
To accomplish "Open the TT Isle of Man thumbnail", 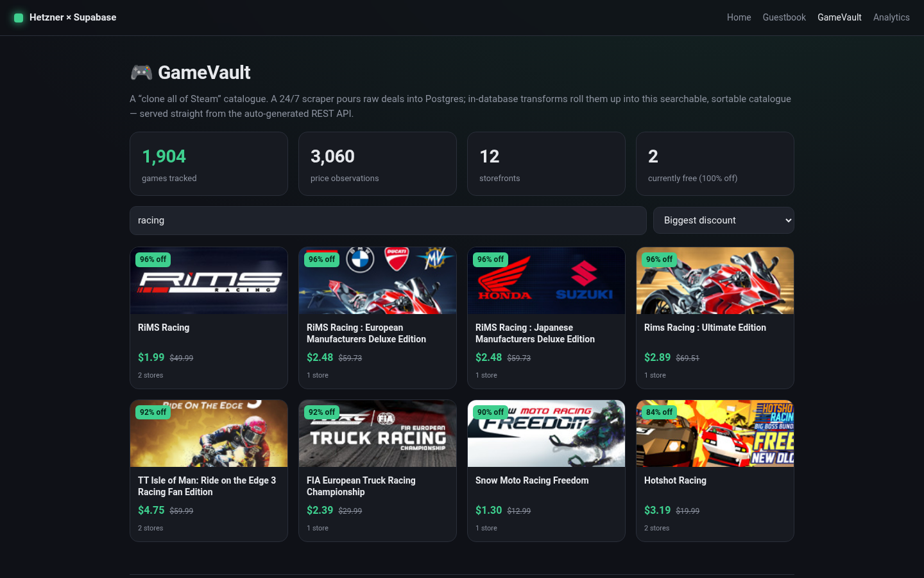I will pyautogui.click(x=209, y=433).
